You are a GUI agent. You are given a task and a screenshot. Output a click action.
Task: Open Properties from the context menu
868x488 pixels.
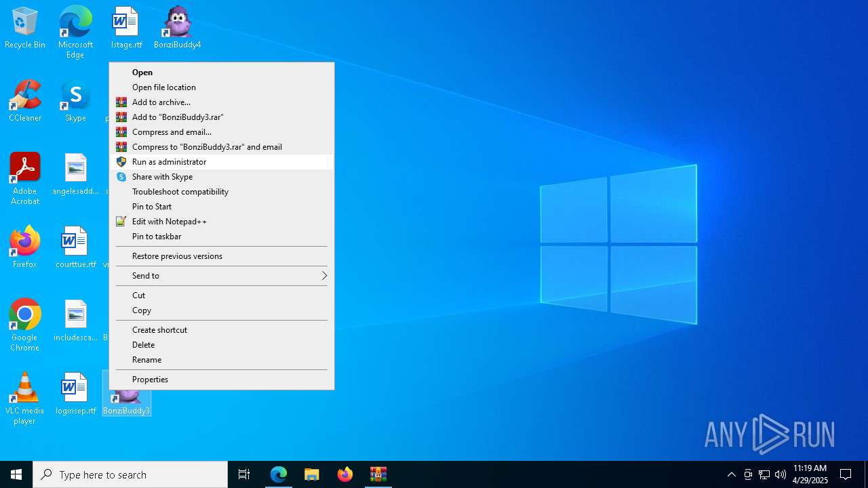pos(222,380)
